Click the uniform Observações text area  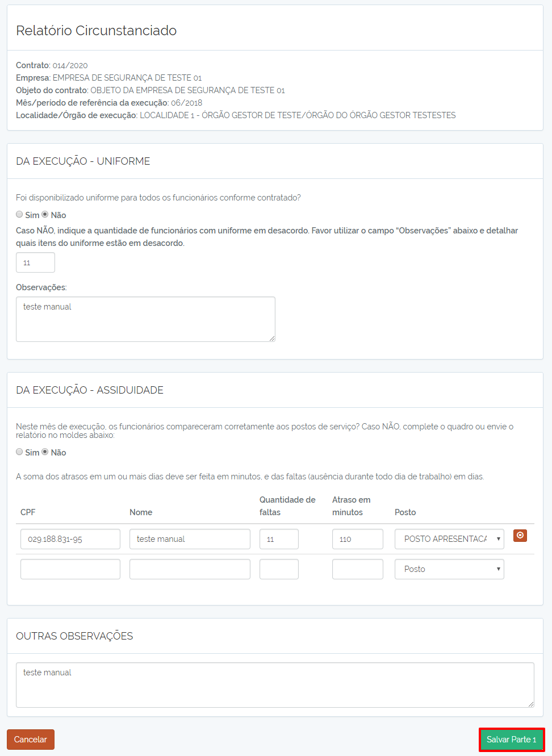[145, 319]
